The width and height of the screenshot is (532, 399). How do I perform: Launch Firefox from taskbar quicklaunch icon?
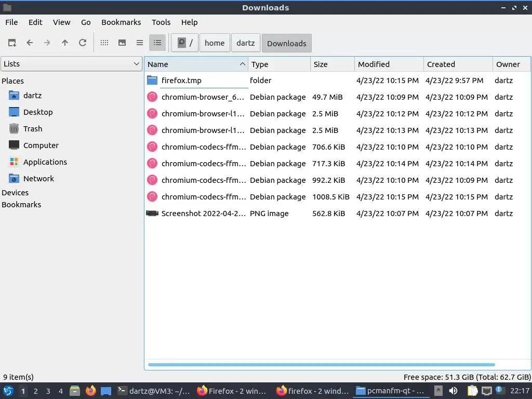point(90,391)
